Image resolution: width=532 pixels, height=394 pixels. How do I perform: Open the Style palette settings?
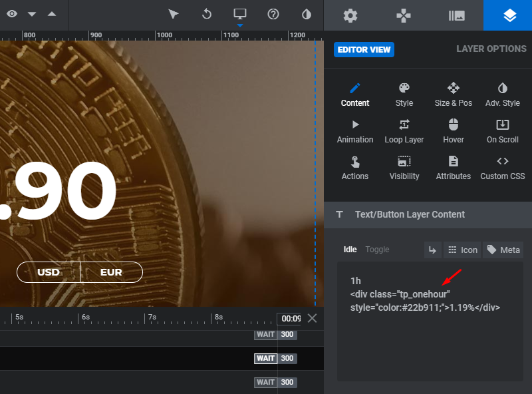point(404,95)
